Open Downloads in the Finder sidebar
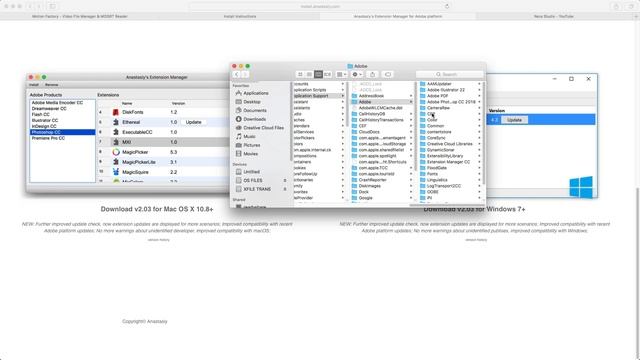 tap(254, 119)
